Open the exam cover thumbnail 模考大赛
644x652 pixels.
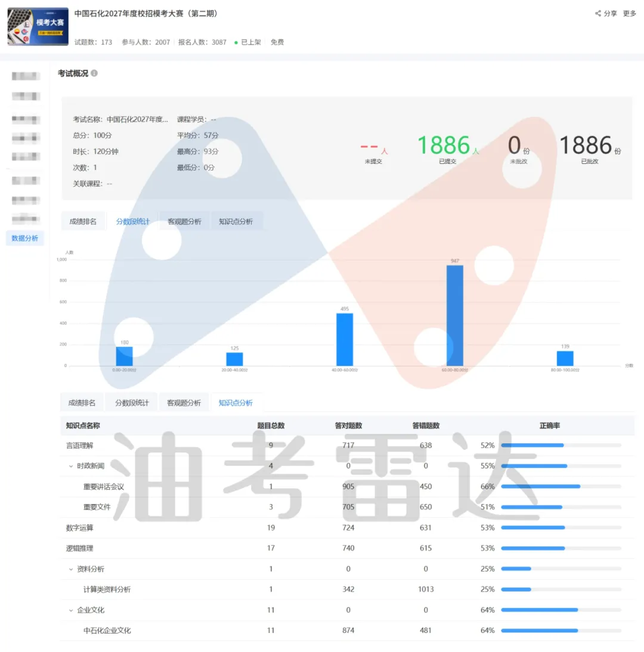point(38,26)
